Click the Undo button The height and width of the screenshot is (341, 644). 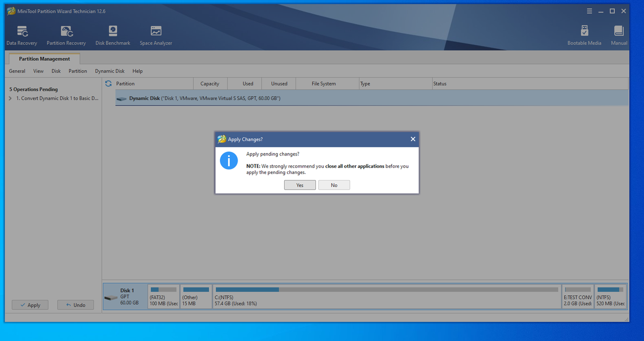click(75, 305)
